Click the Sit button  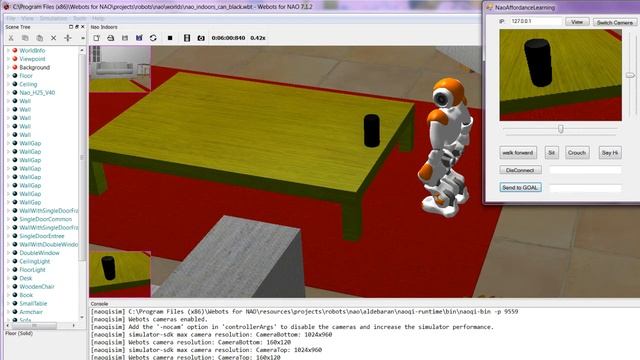pos(551,153)
